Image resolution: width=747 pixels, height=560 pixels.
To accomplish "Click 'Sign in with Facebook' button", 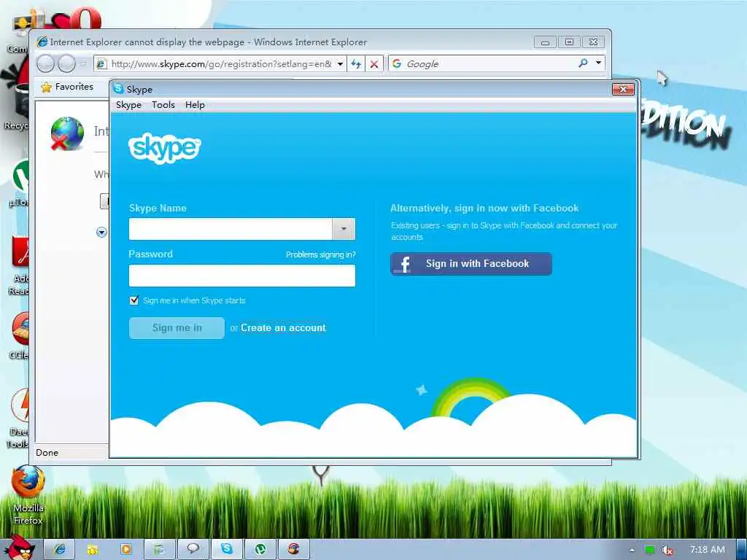I will point(471,264).
